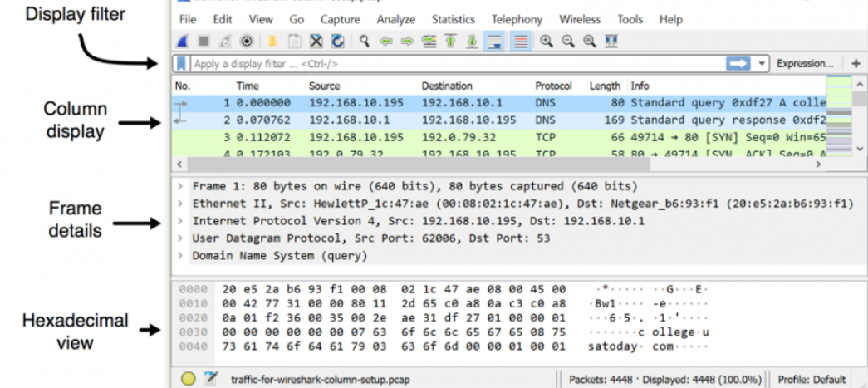Add a filter button with plus
The height and width of the screenshot is (388, 868).
coord(856,64)
